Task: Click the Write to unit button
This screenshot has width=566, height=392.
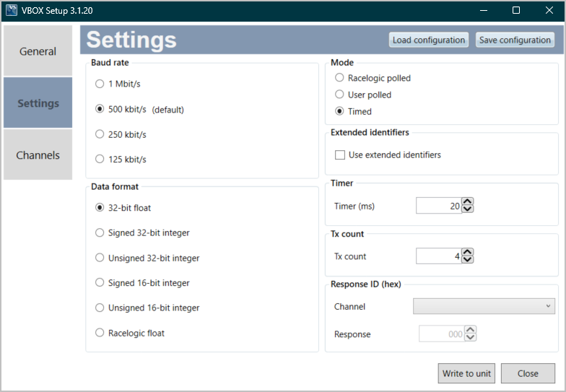Action: click(466, 373)
